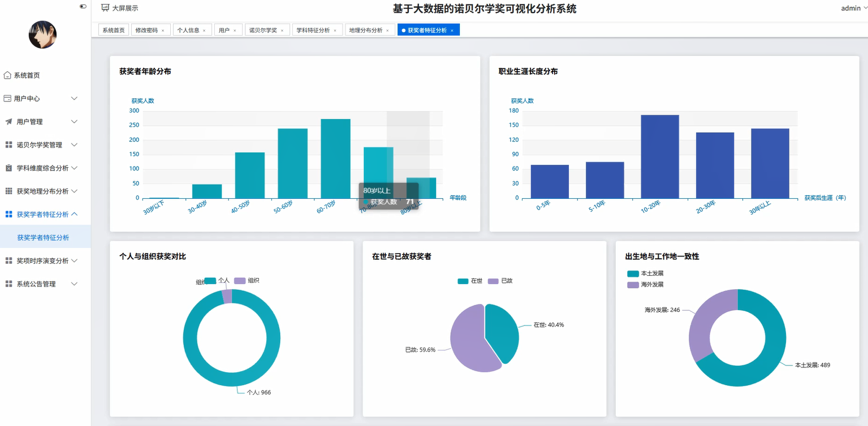This screenshot has width=868, height=426.
Task: Close the 地理分布分析 tab with its x
Action: 387,31
